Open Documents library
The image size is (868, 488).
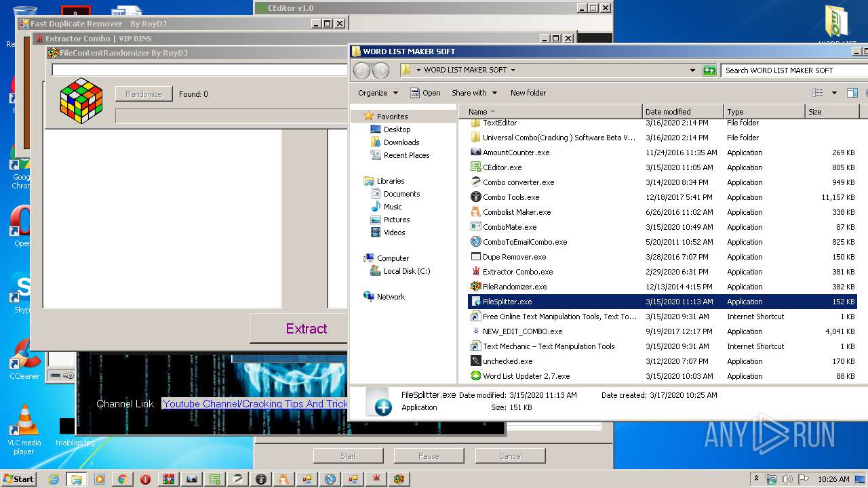401,194
